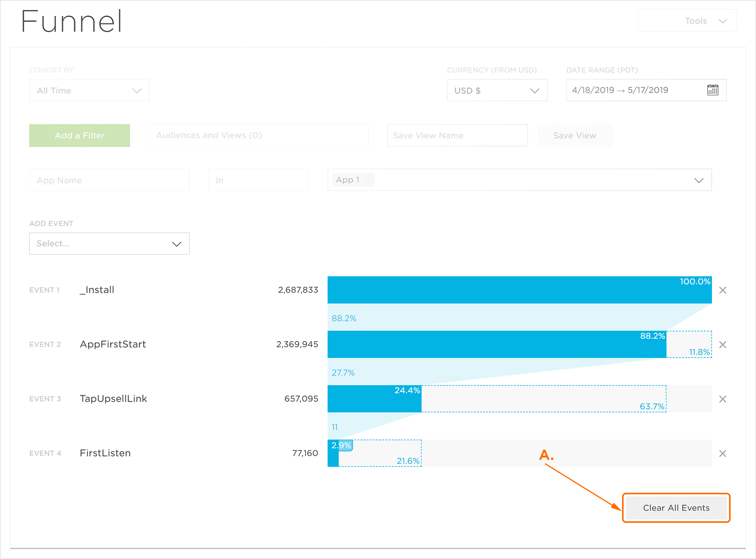Select the 11.8% AppFirstStart drop-off segment
This screenshot has width=756, height=559.
[689, 344]
